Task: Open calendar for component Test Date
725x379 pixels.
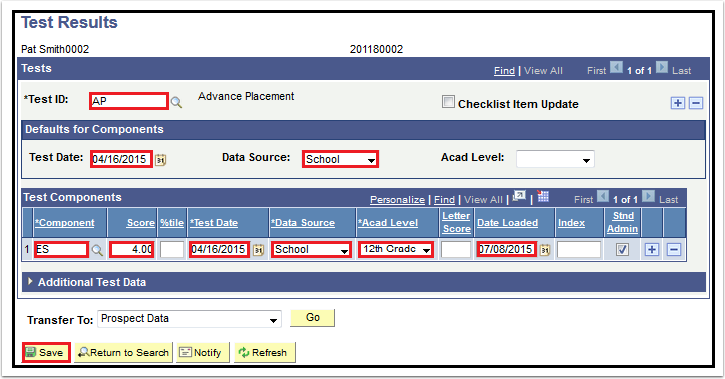Action: (258, 250)
